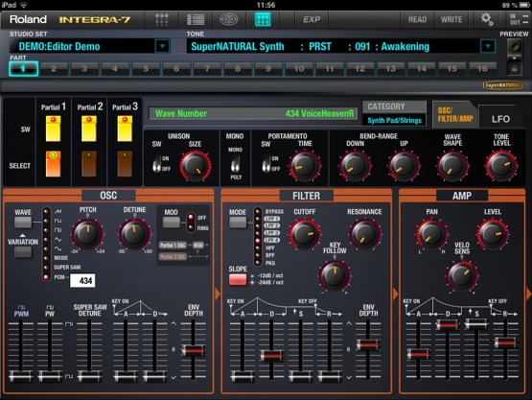Switch to the OSC/FILTER/AMP tab
The width and height of the screenshot is (532, 400).
point(454,114)
